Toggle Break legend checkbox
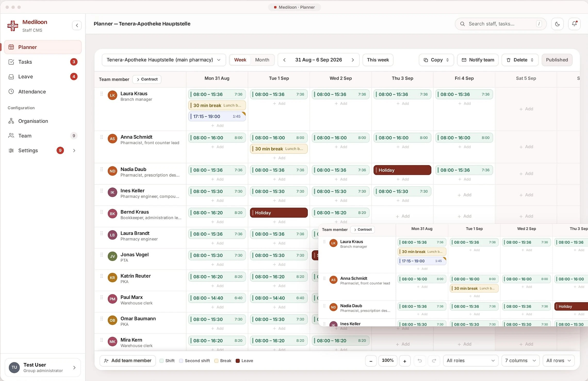 click(216, 361)
